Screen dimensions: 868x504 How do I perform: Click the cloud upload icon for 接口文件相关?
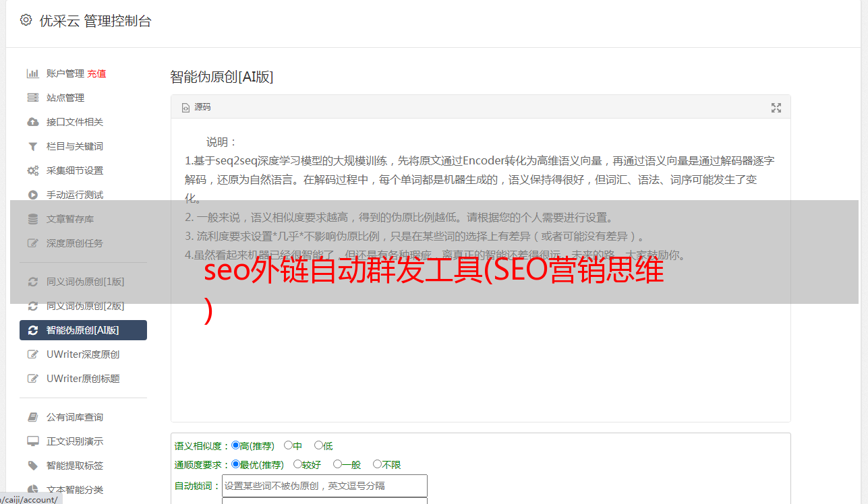pos(32,122)
